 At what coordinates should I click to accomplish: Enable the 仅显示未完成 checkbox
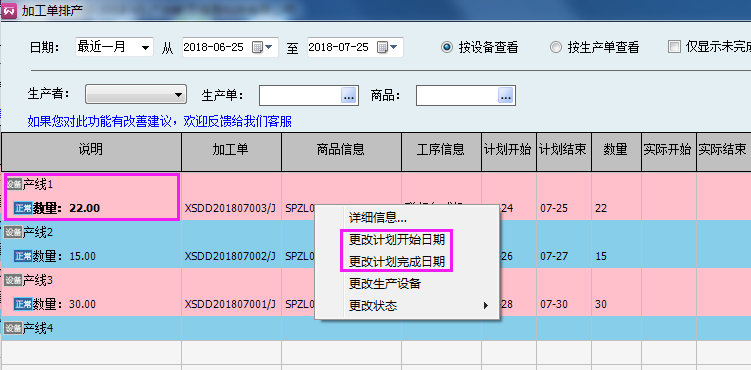tap(674, 47)
